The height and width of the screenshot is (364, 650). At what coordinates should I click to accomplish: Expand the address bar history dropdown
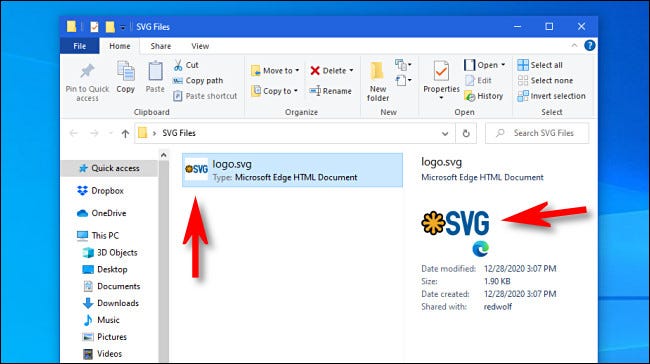point(445,133)
